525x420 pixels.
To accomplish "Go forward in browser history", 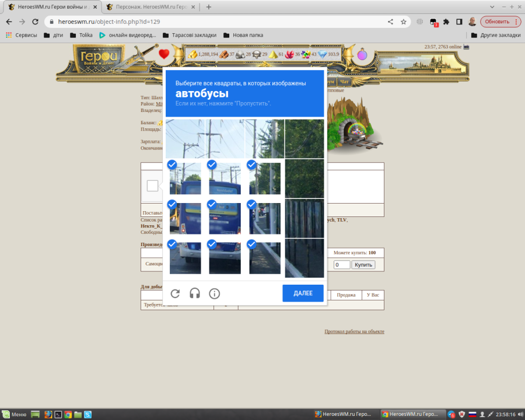I will (22, 22).
